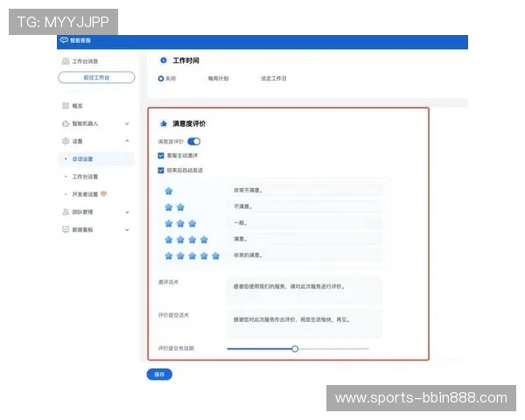Click the 满意 four-star rating text field
This screenshot has height=420, width=525.
[306, 239]
